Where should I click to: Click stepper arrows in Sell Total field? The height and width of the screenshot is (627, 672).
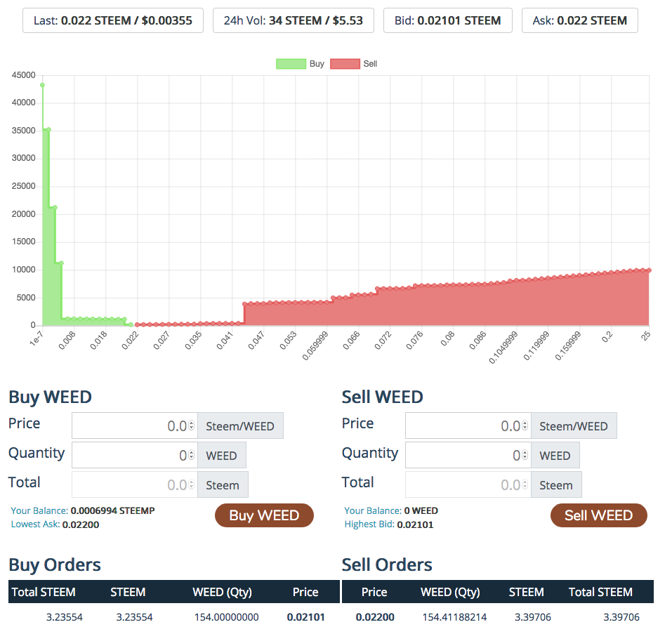point(525,484)
